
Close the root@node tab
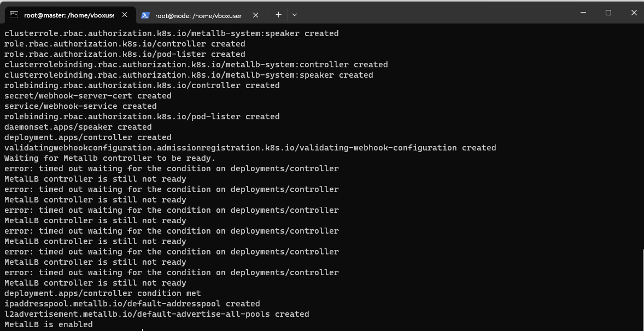[255, 15]
